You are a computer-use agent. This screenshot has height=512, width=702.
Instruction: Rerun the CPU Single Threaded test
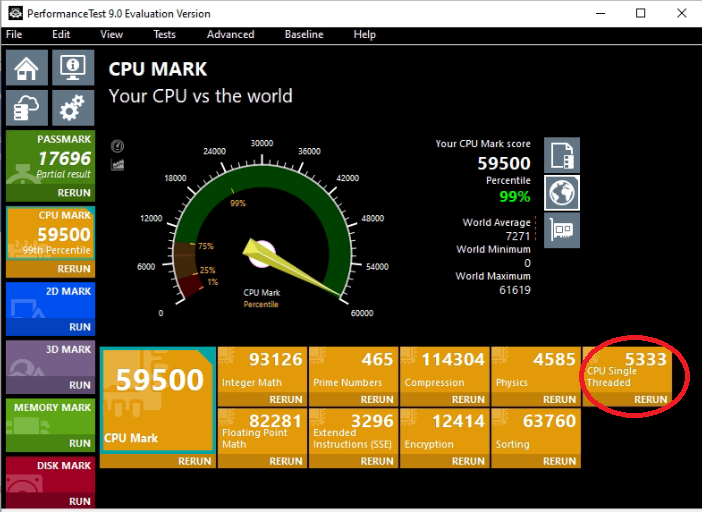tap(650, 399)
